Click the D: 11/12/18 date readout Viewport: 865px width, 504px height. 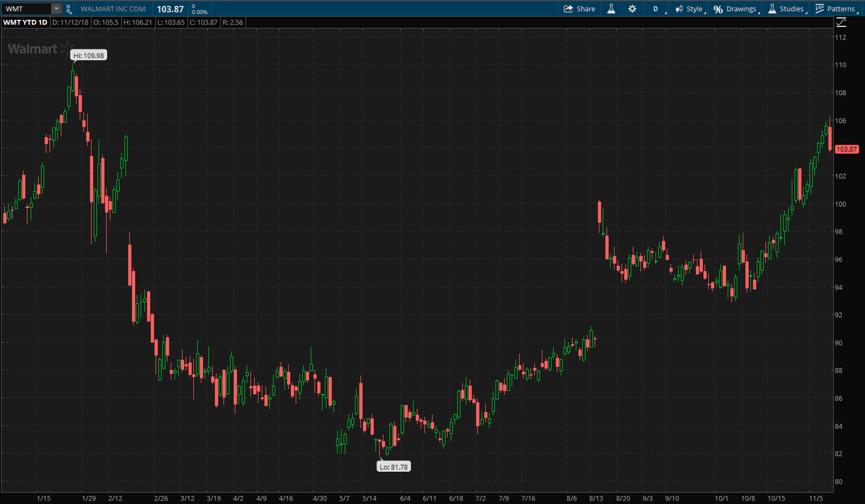tap(70, 22)
